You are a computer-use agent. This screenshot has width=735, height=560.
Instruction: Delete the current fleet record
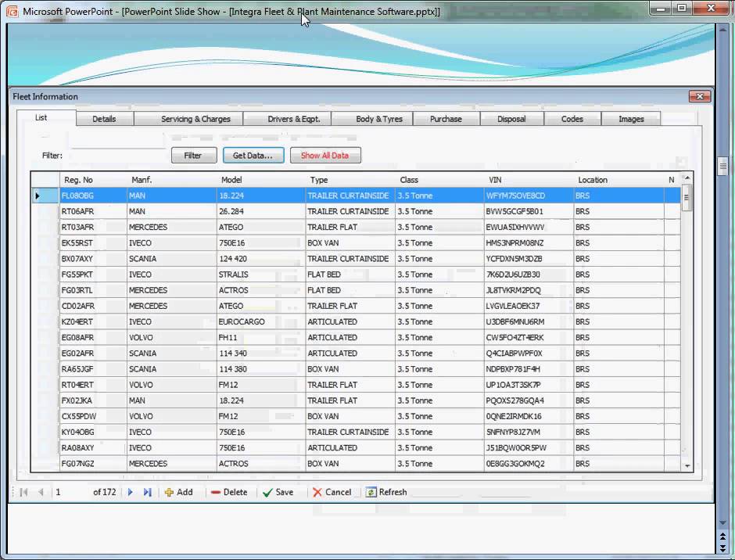click(229, 492)
